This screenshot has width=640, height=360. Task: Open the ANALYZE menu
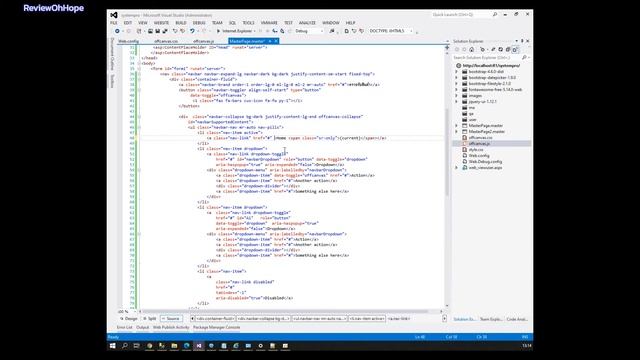(307, 23)
